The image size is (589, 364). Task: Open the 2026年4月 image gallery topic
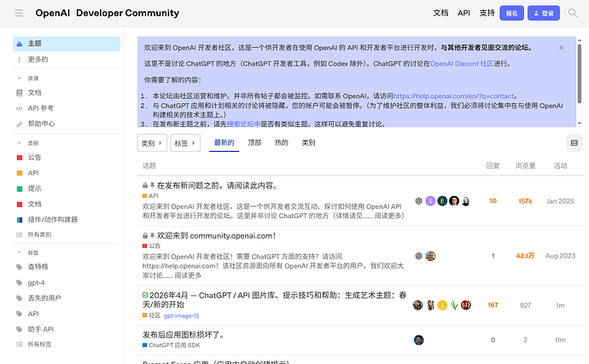pyautogui.click(x=275, y=300)
